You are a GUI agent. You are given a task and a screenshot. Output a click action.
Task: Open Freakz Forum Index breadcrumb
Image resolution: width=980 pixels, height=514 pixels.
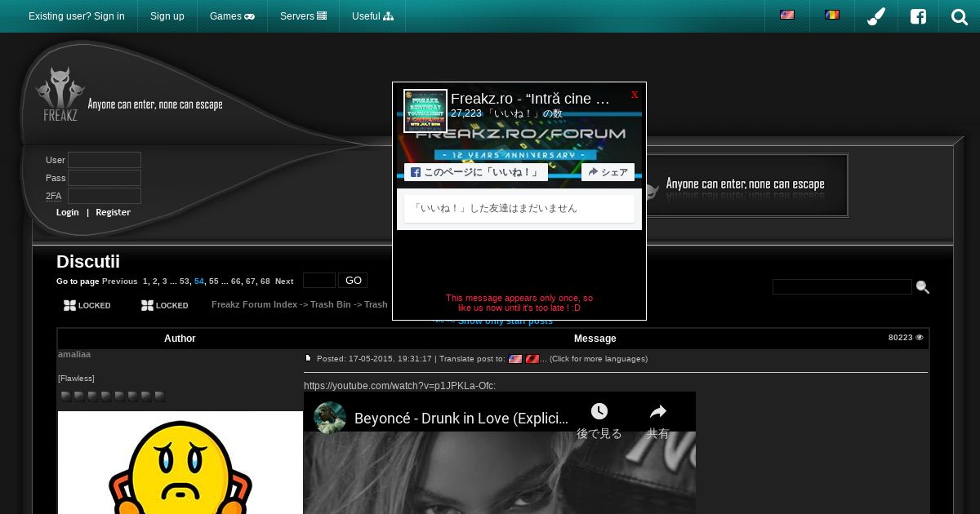[x=254, y=304]
